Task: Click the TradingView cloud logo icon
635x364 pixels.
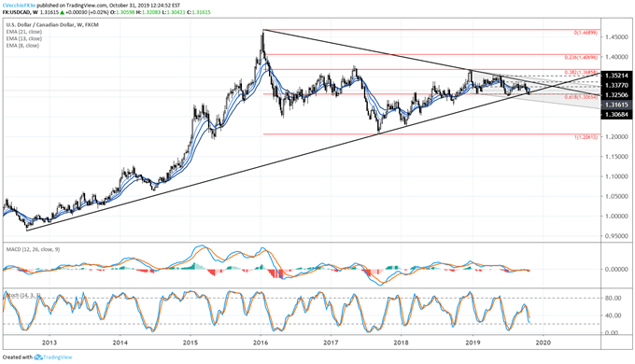Action: [38, 357]
